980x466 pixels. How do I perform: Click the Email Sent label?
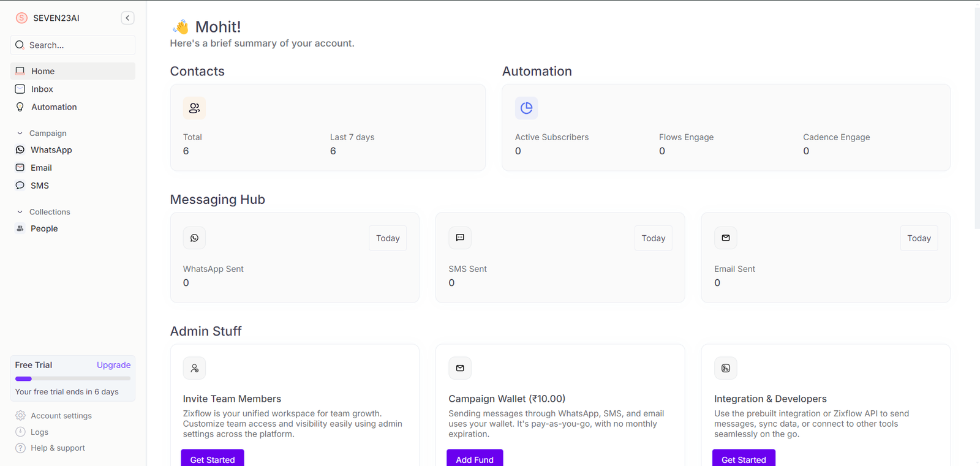[x=734, y=269]
